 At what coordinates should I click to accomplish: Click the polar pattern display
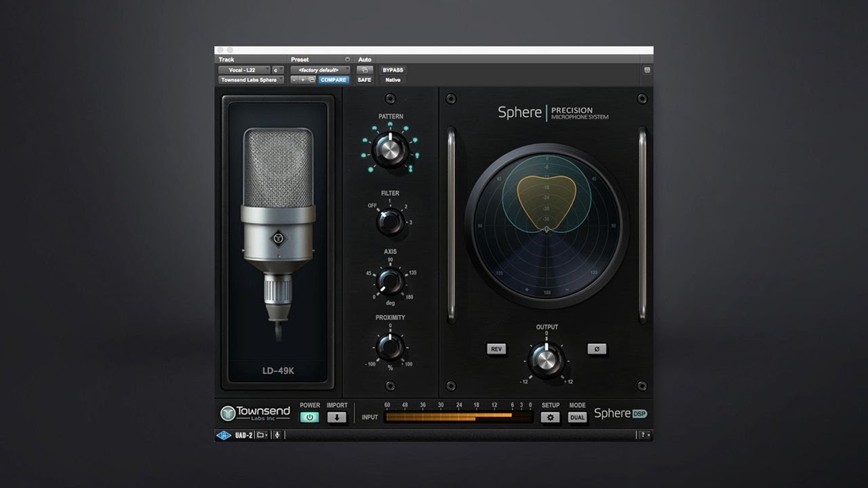547,225
